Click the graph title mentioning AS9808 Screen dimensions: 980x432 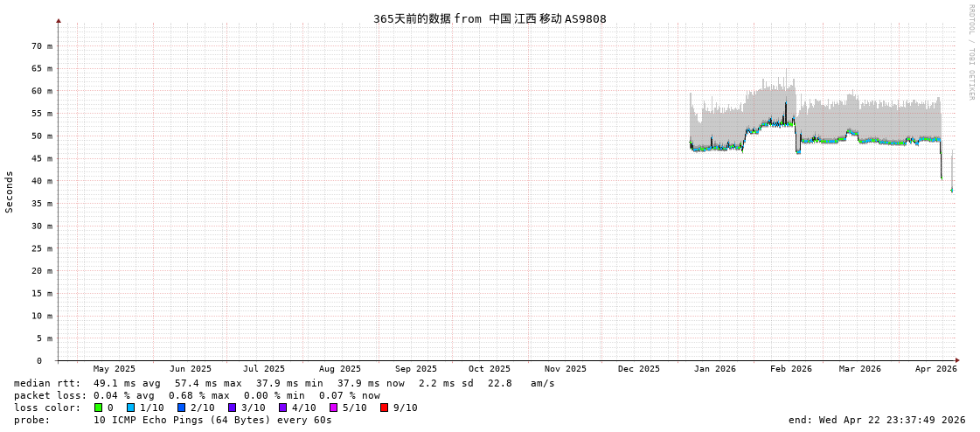(490, 18)
